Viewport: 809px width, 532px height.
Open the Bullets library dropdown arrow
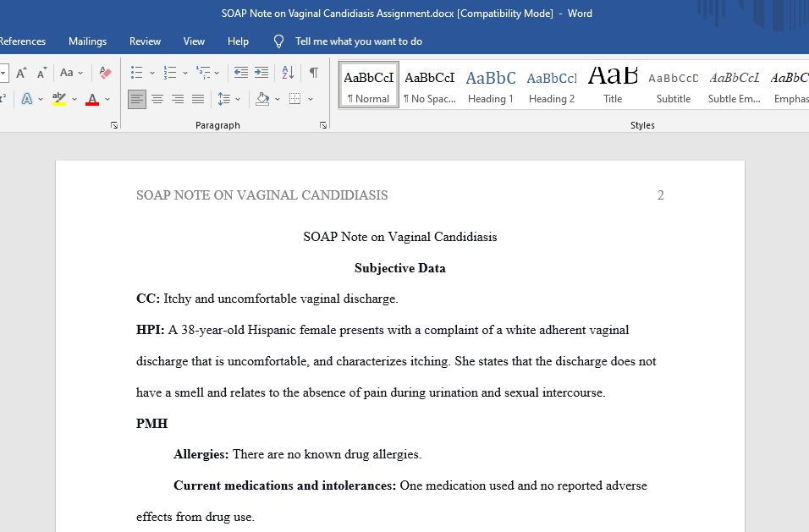point(152,74)
